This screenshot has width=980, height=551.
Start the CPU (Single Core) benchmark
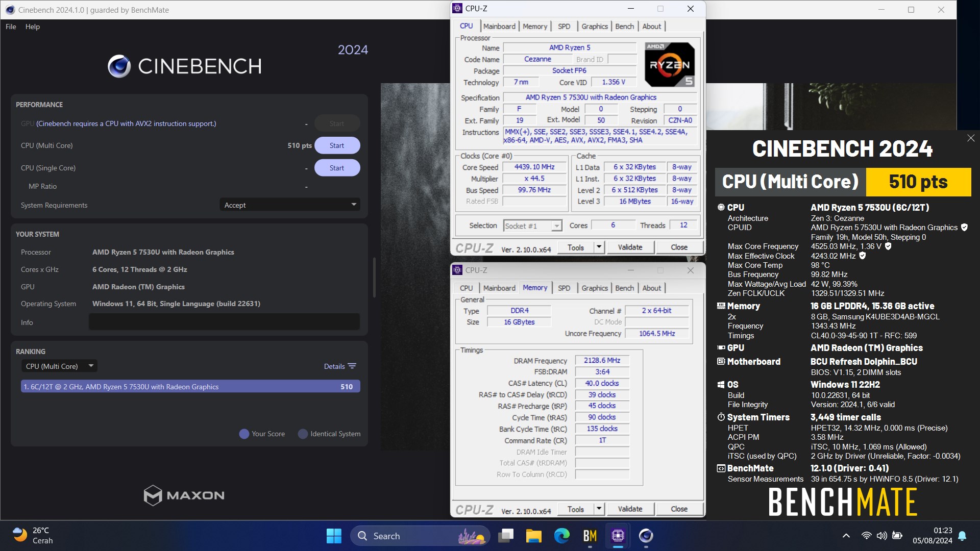click(x=337, y=168)
